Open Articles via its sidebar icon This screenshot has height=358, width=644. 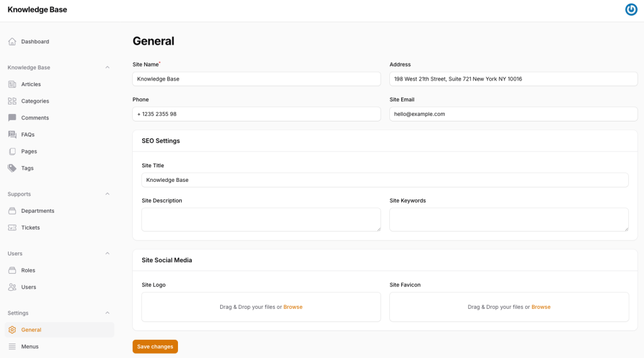(13, 84)
